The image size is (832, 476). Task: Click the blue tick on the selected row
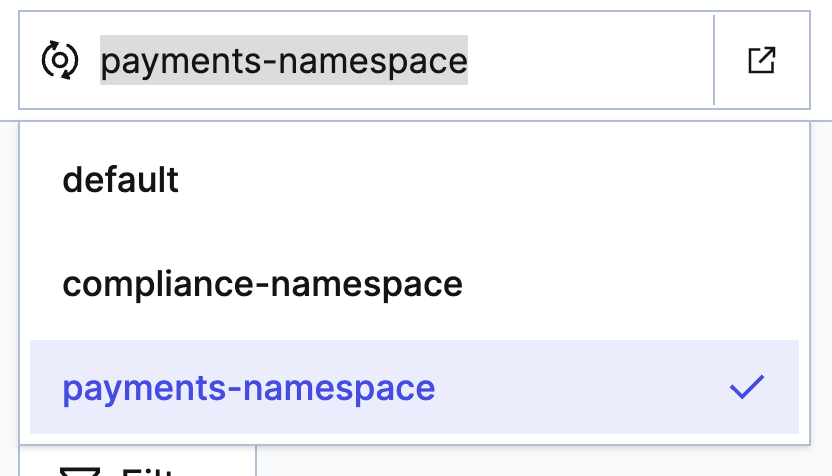point(746,387)
